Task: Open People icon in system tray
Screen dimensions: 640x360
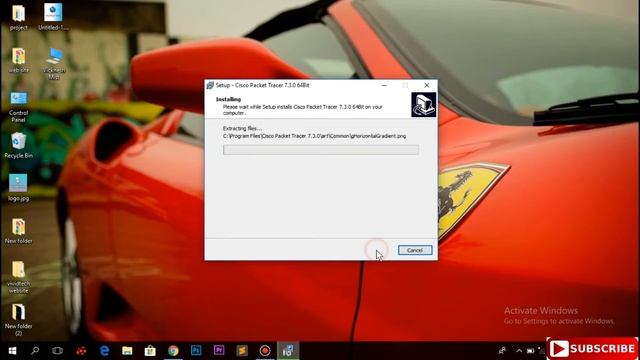Action: pyautogui.click(x=502, y=351)
